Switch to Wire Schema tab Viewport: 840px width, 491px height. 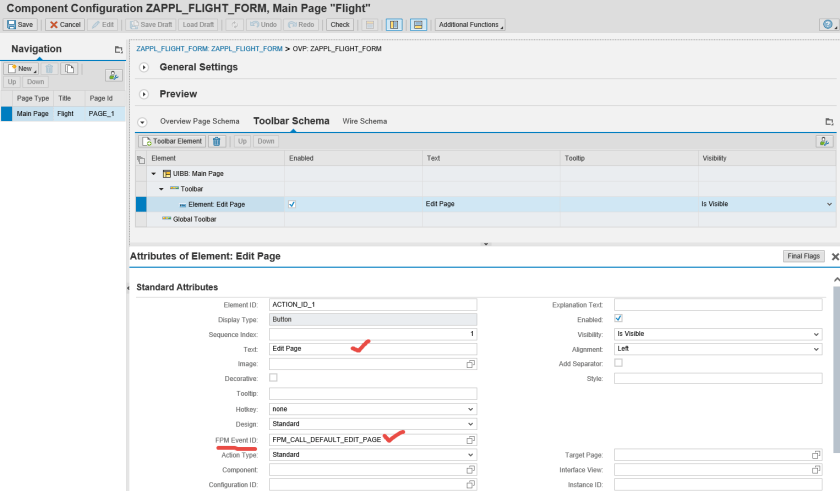click(364, 121)
